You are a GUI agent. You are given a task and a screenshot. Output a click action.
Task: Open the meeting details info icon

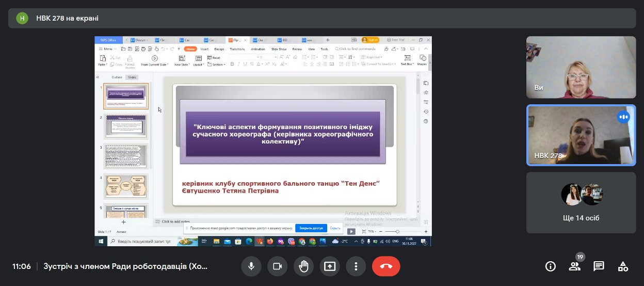[x=551, y=266]
